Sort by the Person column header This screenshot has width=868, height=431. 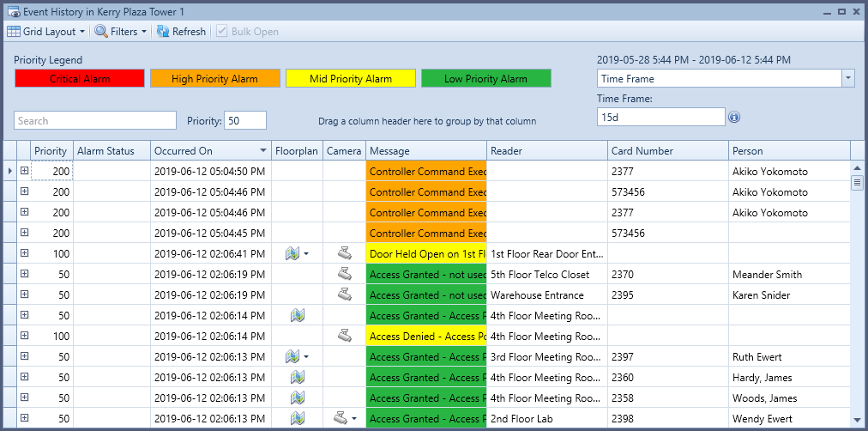pyautogui.click(x=789, y=151)
